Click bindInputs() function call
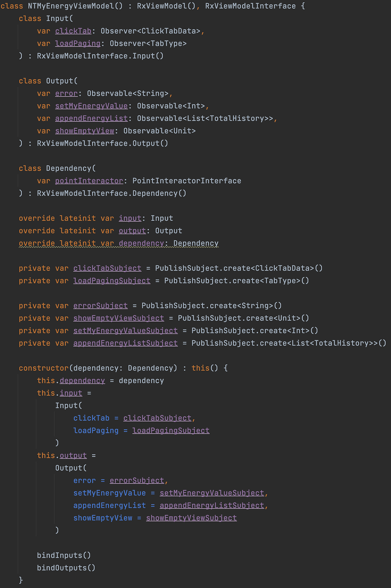The image size is (391, 588). [x=64, y=555]
